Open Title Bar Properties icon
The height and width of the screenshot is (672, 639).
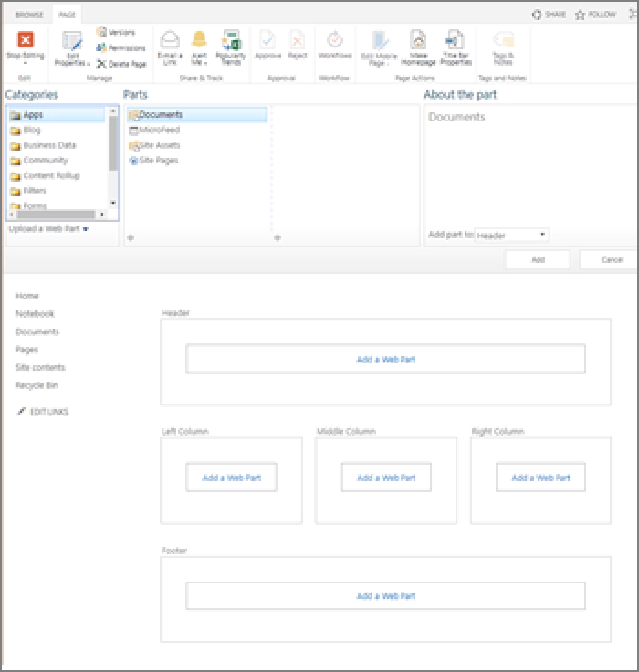click(x=456, y=40)
